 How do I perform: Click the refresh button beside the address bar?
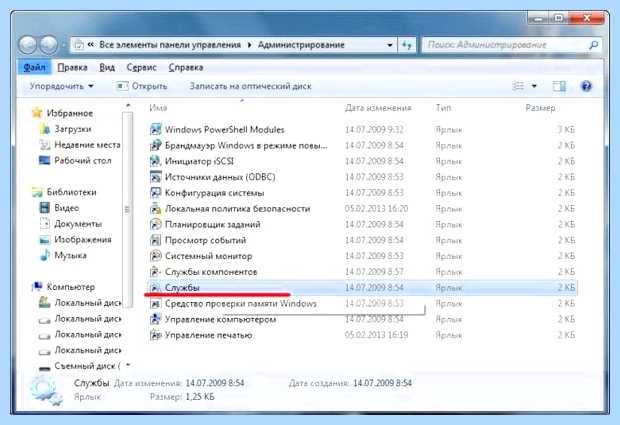pyautogui.click(x=407, y=45)
